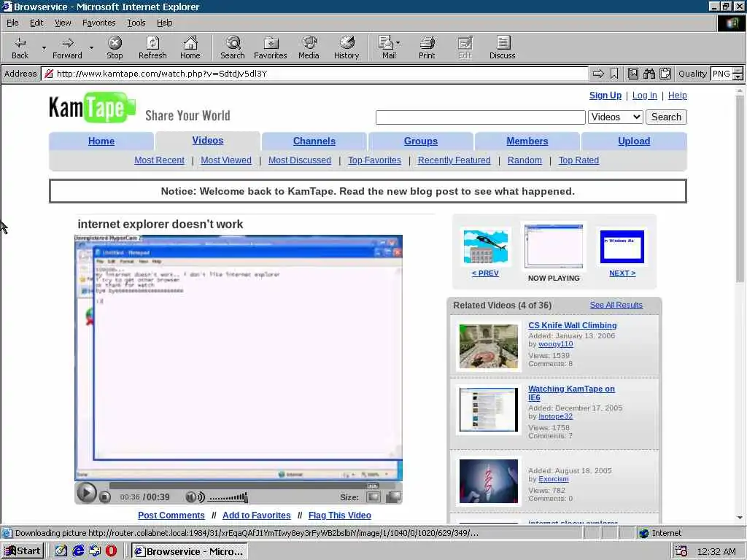This screenshot has width=747, height=560.
Task: Stop the page loading with Stop button
Action: [x=115, y=47]
